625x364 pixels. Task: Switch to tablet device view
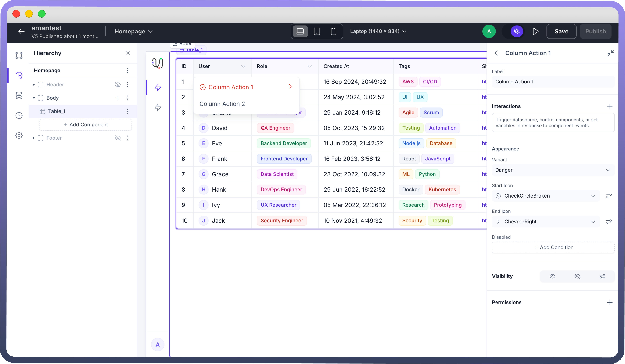tap(317, 32)
